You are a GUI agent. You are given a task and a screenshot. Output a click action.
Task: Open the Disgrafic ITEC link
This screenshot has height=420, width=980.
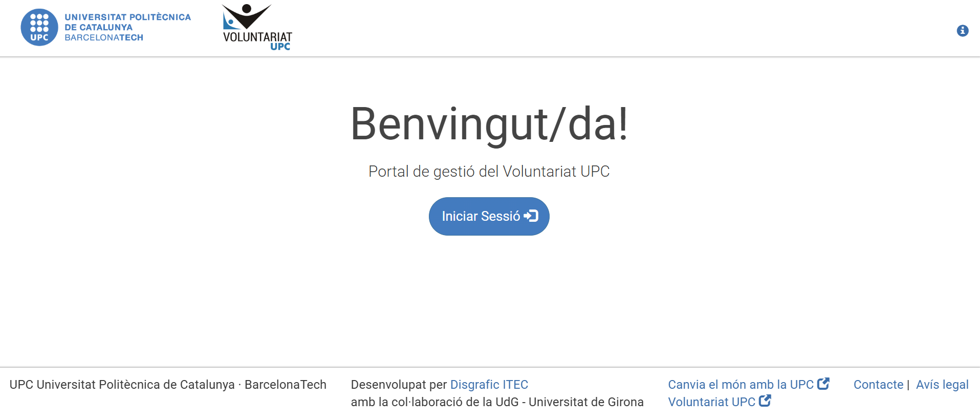(489, 385)
